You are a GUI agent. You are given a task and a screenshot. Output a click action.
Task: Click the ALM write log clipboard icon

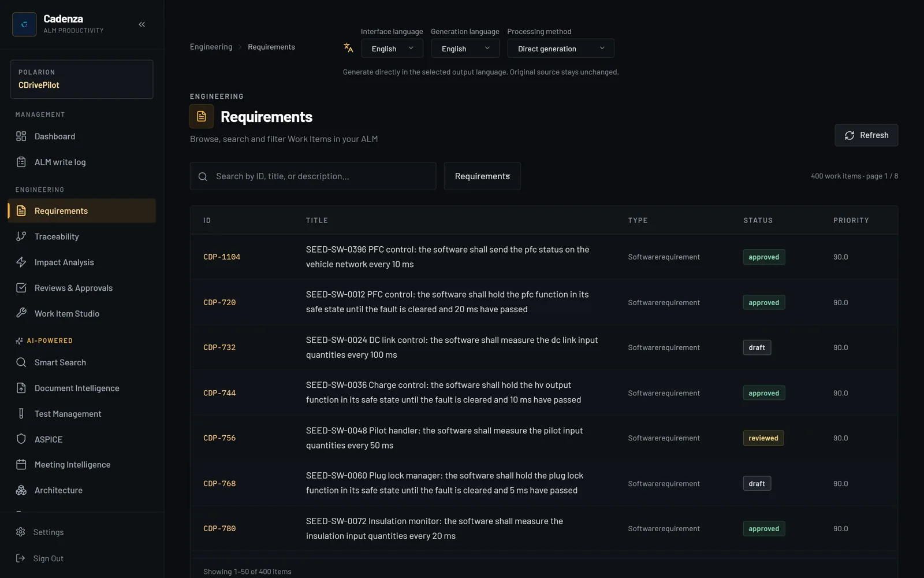pos(21,162)
